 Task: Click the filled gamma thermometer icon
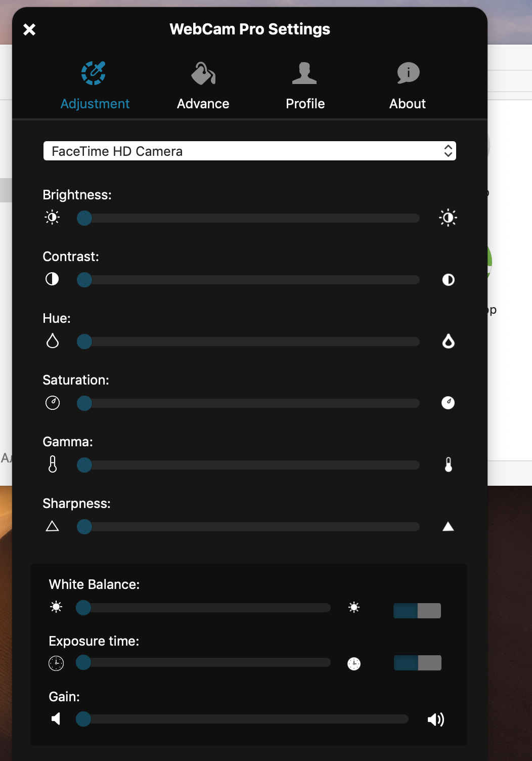click(x=448, y=464)
